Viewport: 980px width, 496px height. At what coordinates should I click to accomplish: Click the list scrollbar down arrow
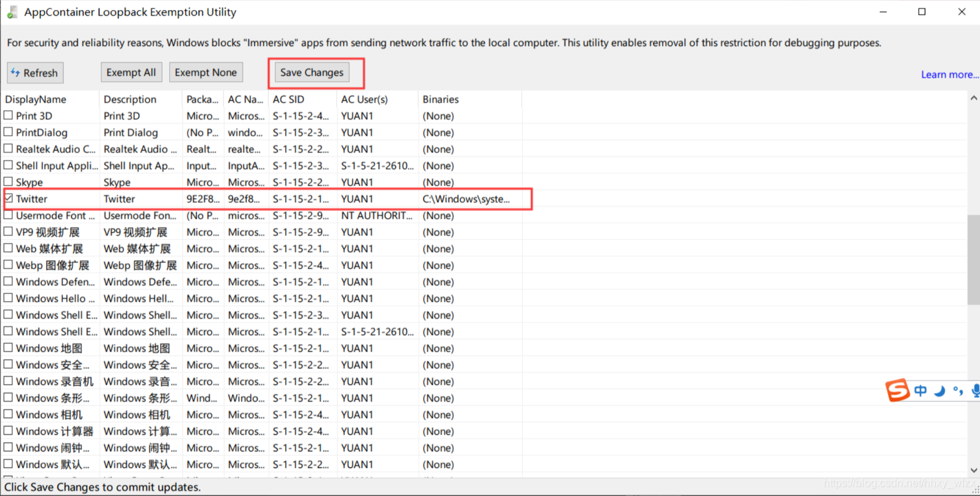coord(973,471)
